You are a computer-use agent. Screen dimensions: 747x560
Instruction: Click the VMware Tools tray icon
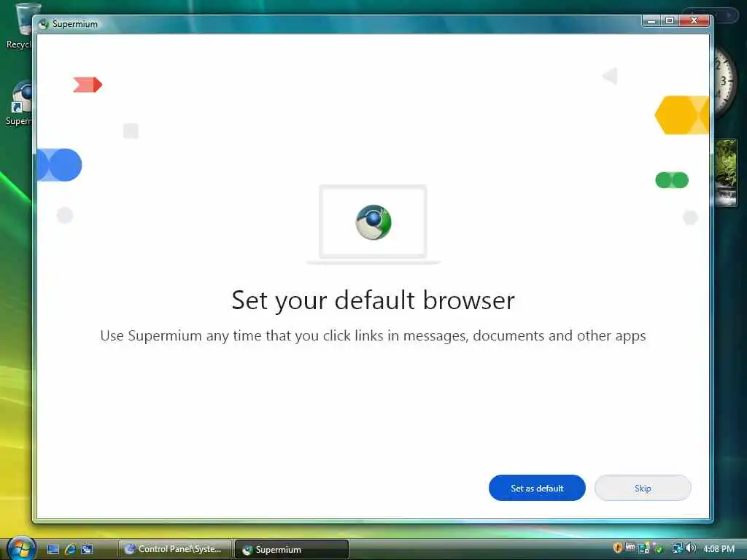coord(630,548)
